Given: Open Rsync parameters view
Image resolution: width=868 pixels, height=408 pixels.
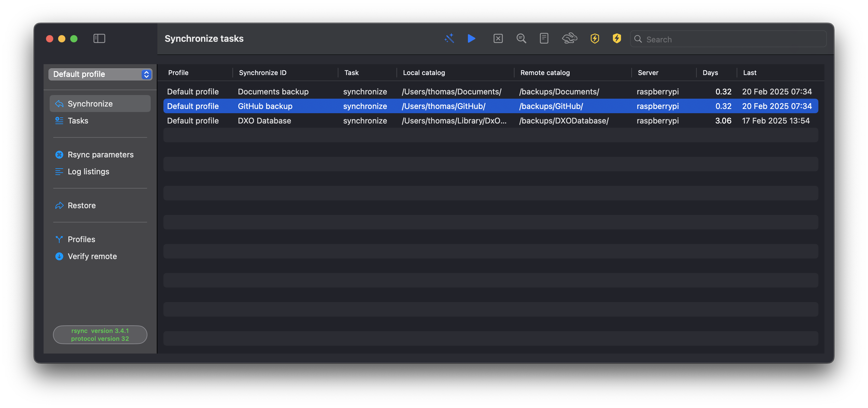Looking at the screenshot, I should (100, 155).
